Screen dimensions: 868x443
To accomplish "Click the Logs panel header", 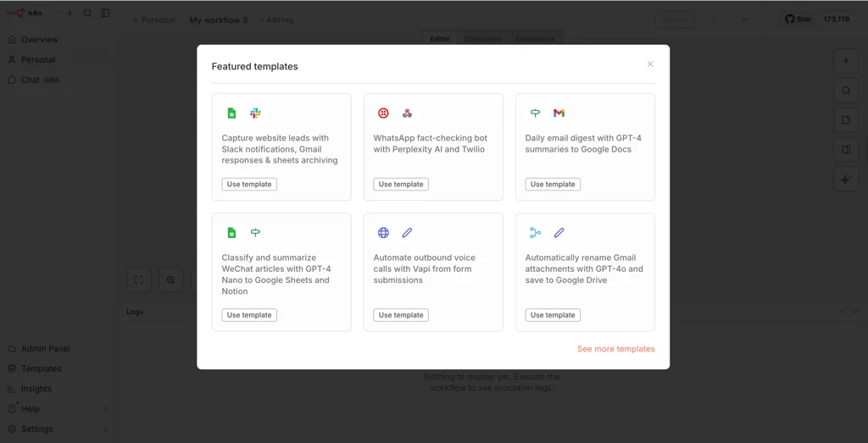I will click(135, 312).
